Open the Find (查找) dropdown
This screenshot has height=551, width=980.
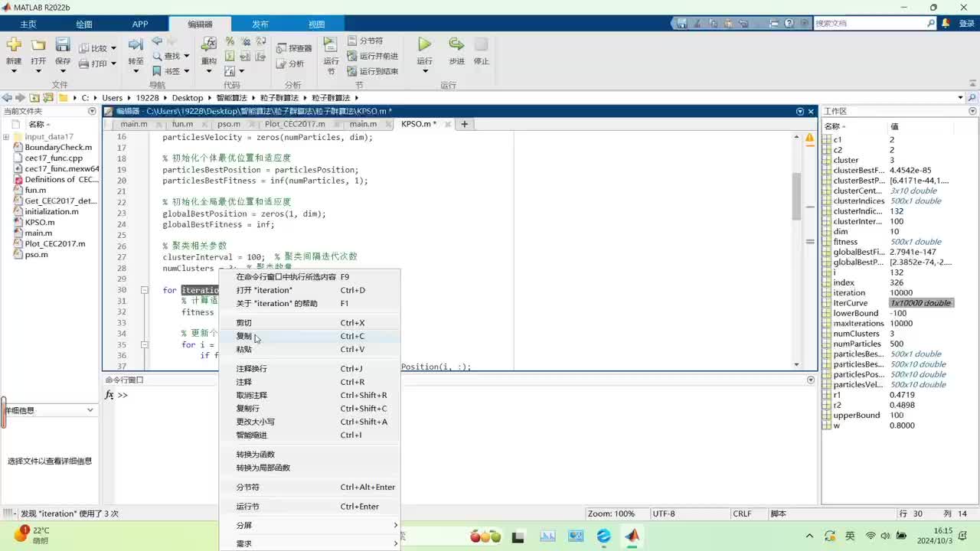[x=186, y=56]
